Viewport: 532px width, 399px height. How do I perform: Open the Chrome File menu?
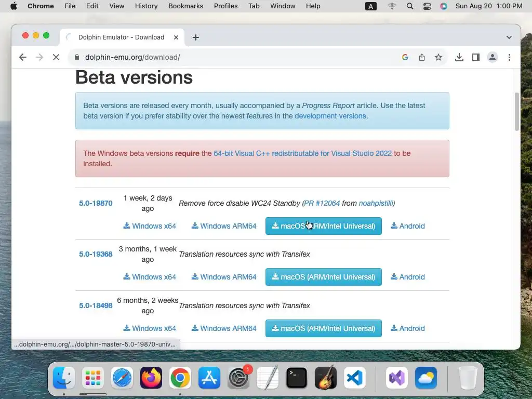(70, 6)
